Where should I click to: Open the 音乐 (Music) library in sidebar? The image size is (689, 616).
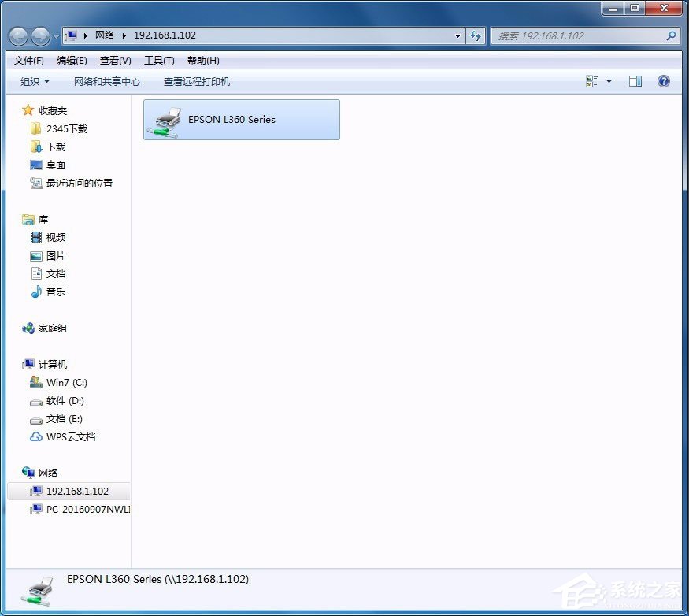coord(54,291)
